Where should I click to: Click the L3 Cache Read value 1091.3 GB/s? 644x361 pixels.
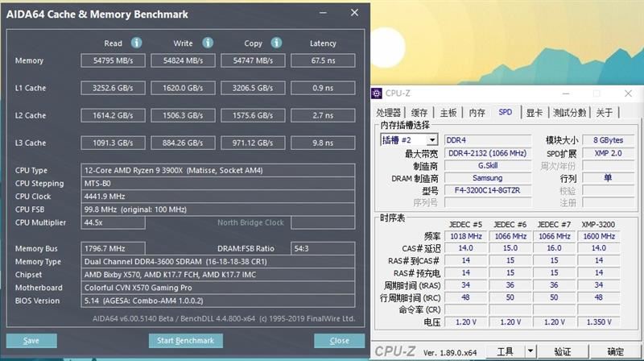coord(113,143)
